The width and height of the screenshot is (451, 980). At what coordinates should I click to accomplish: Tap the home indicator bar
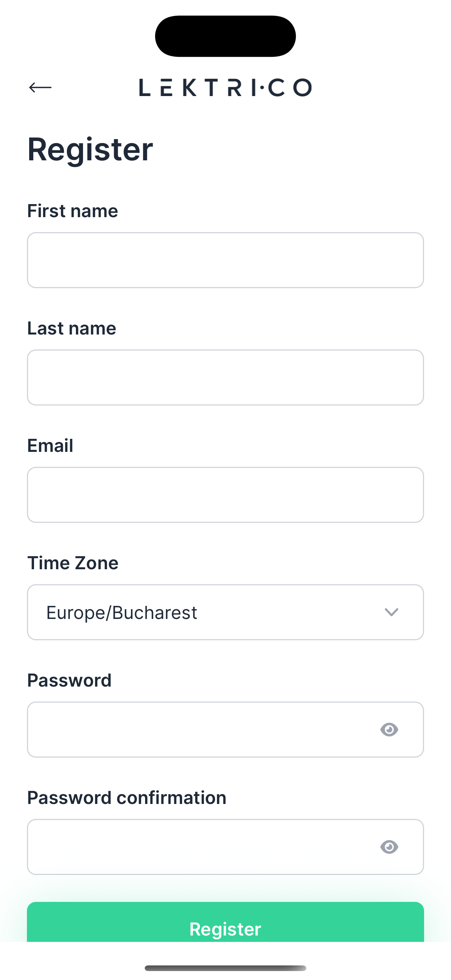pyautogui.click(x=225, y=968)
